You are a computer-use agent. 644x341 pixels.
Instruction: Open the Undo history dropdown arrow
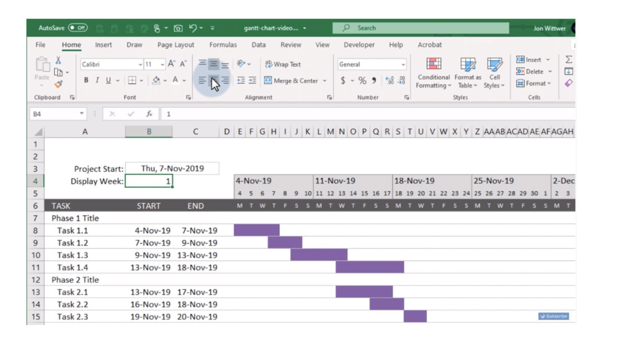point(201,28)
